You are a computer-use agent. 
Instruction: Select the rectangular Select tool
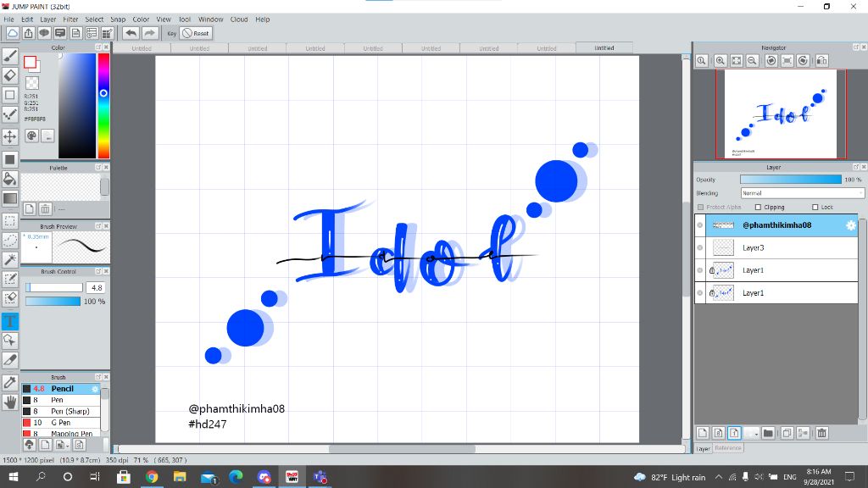click(10, 221)
